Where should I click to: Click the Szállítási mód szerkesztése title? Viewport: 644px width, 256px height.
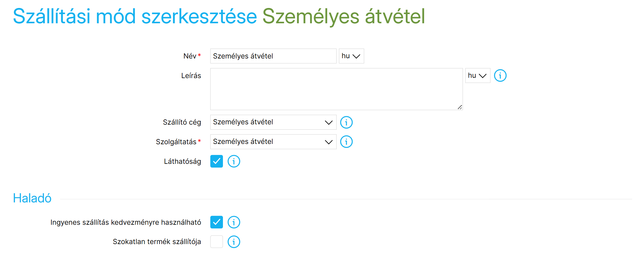coord(135,16)
